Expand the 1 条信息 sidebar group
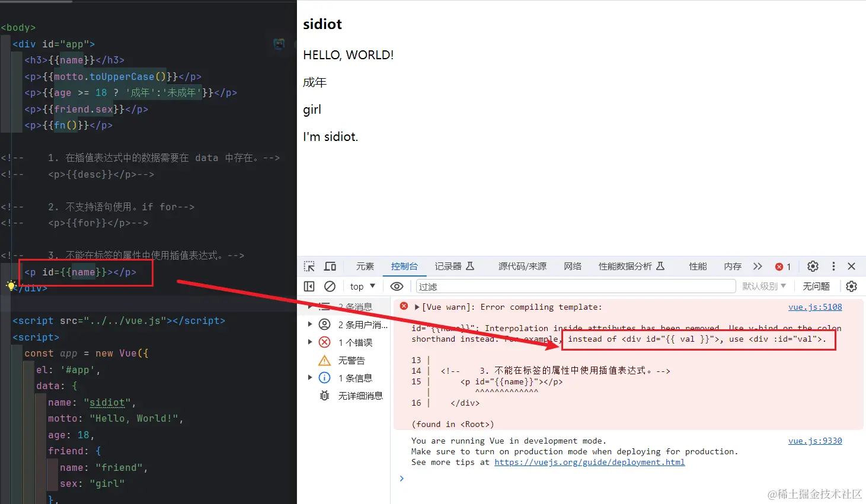 pyautogui.click(x=309, y=378)
